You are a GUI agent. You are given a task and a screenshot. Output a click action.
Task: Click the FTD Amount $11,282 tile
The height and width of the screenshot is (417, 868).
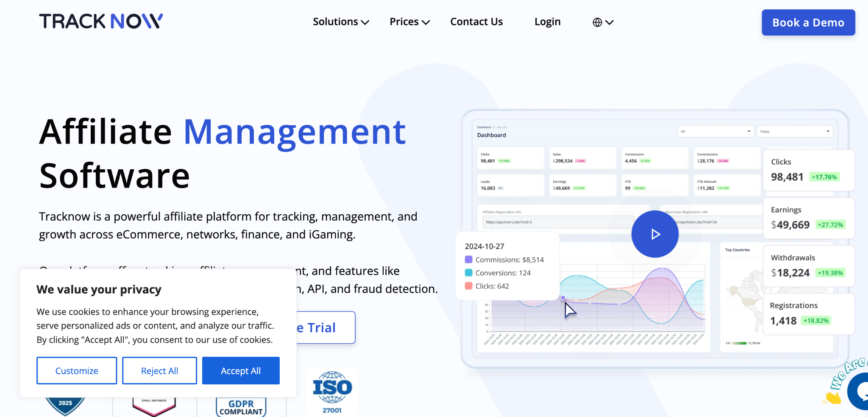coord(727,185)
